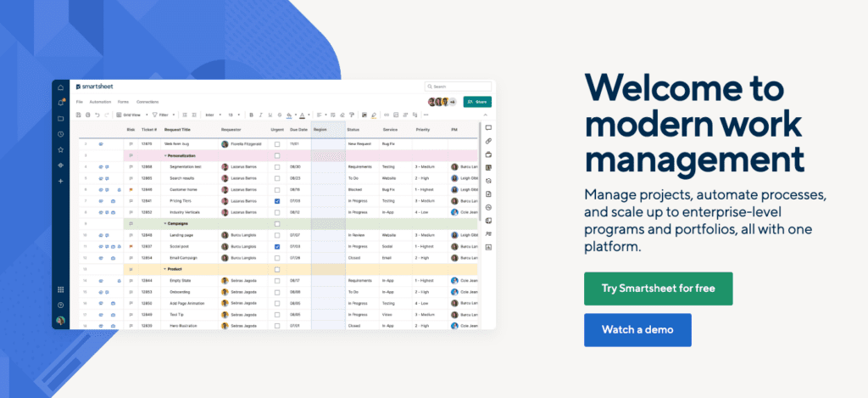Click the Share button
Image resolution: width=868 pixels, height=398 pixels.
(x=477, y=102)
